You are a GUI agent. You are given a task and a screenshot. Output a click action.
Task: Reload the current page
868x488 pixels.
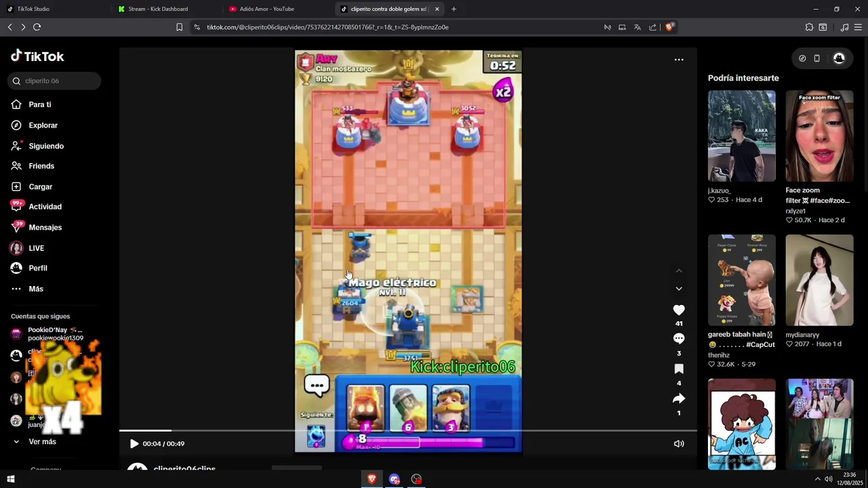(x=37, y=27)
